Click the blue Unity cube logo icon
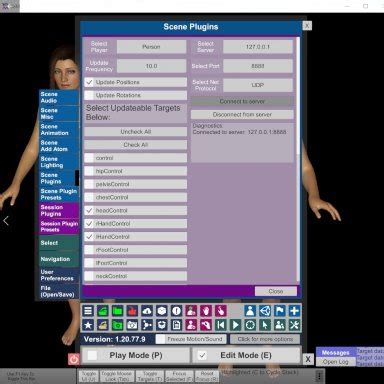The height and width of the screenshot is (384, 384). click(265, 311)
